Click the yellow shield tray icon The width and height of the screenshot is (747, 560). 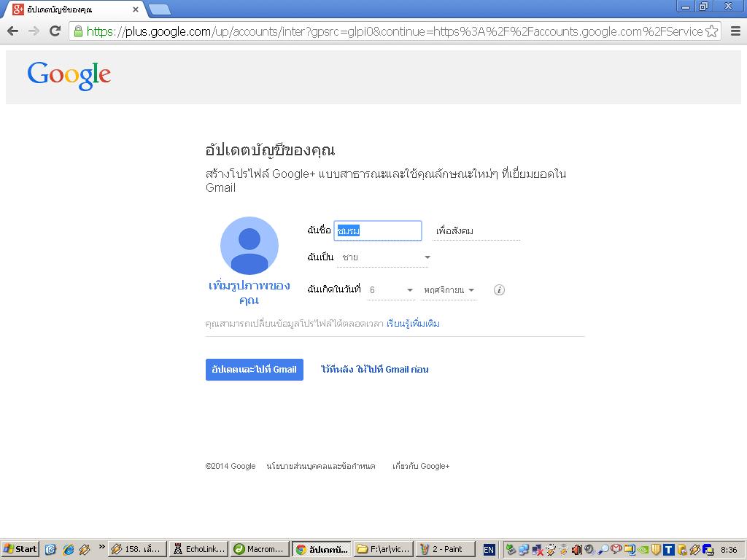pos(656,550)
